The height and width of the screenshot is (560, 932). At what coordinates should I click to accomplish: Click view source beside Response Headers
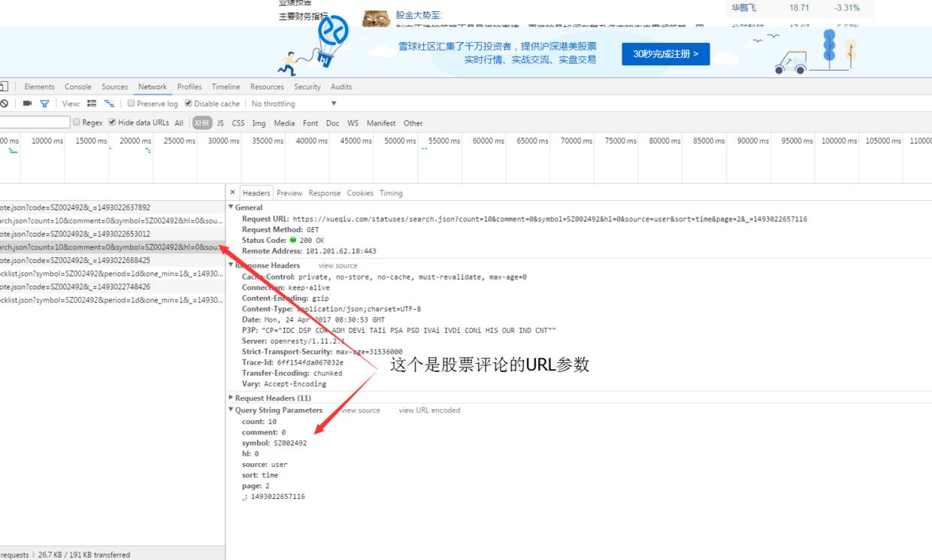click(338, 265)
